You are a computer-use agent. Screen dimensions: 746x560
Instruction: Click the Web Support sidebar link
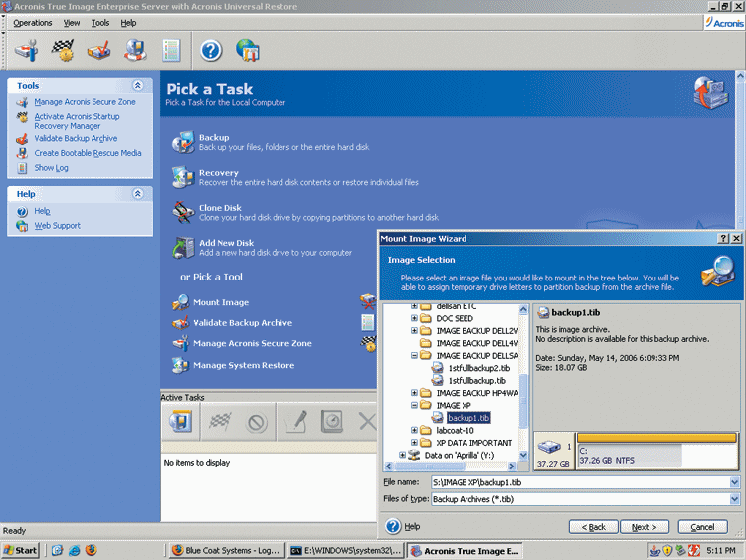coord(57,226)
